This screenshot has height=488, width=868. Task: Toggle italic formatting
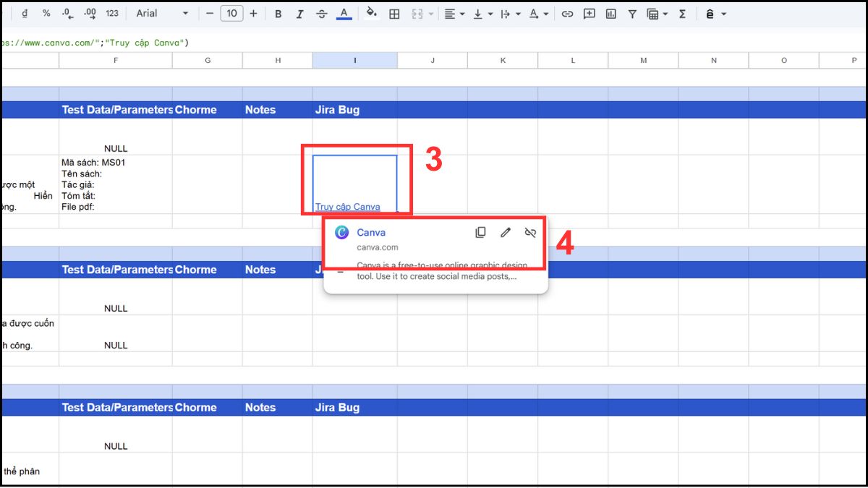coord(299,13)
